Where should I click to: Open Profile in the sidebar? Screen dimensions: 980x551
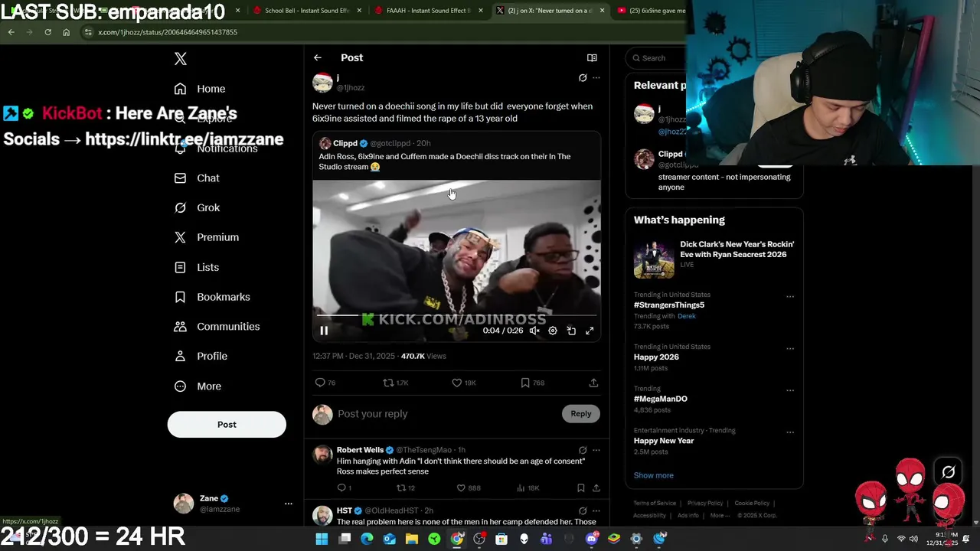[x=201, y=356]
